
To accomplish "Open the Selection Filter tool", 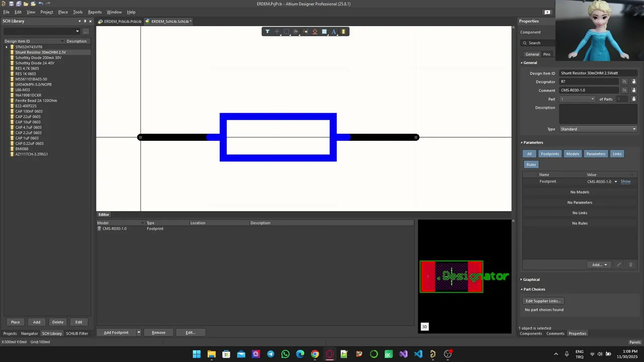I will pos(267,32).
